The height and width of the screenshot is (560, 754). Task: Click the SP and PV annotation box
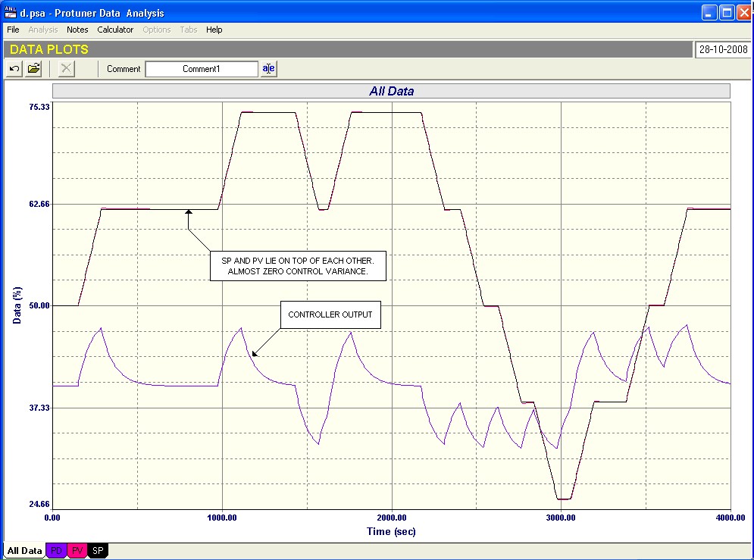click(x=297, y=266)
